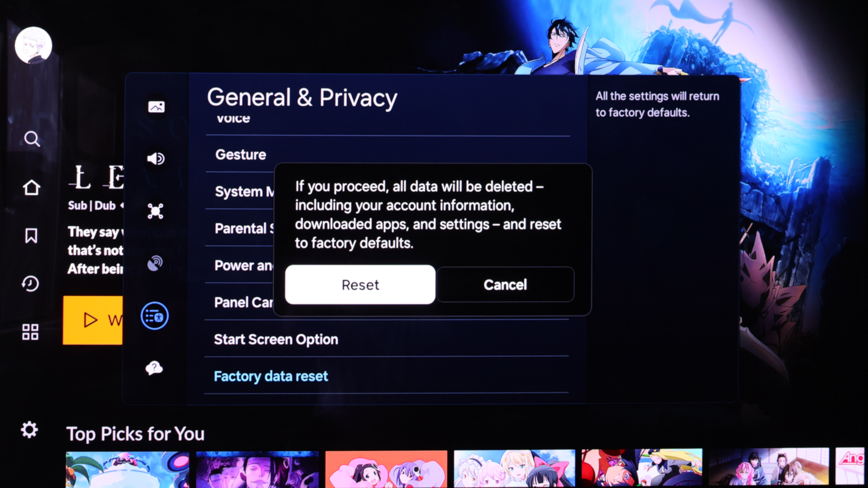Click the profile avatar picture
This screenshot has height=488, width=868.
pos(33,45)
